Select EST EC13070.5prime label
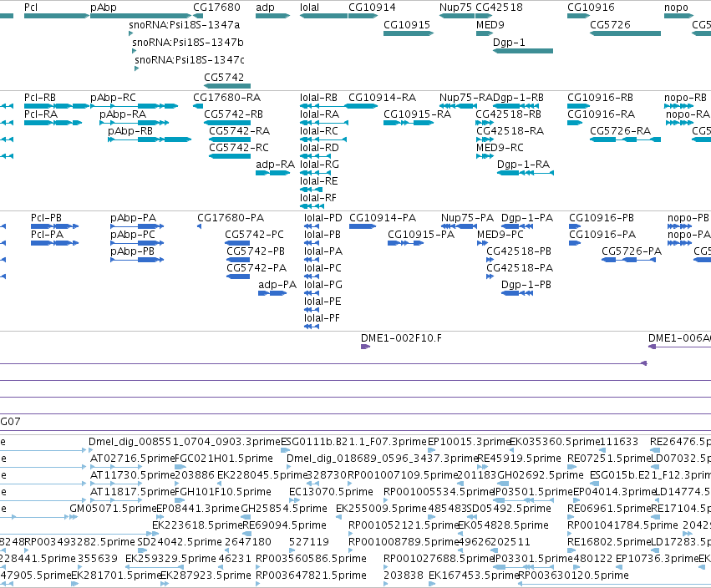 coord(331,492)
